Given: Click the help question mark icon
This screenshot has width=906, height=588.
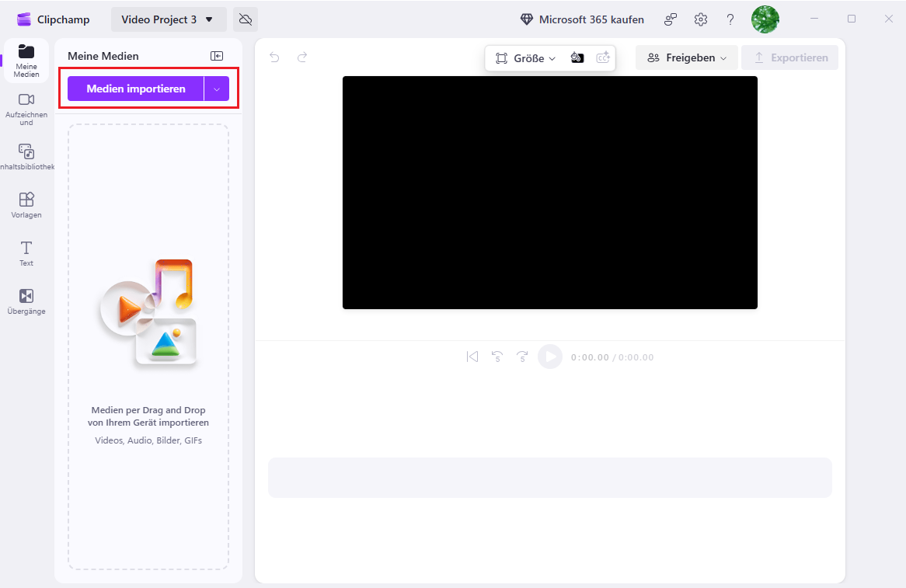Looking at the screenshot, I should [x=730, y=19].
